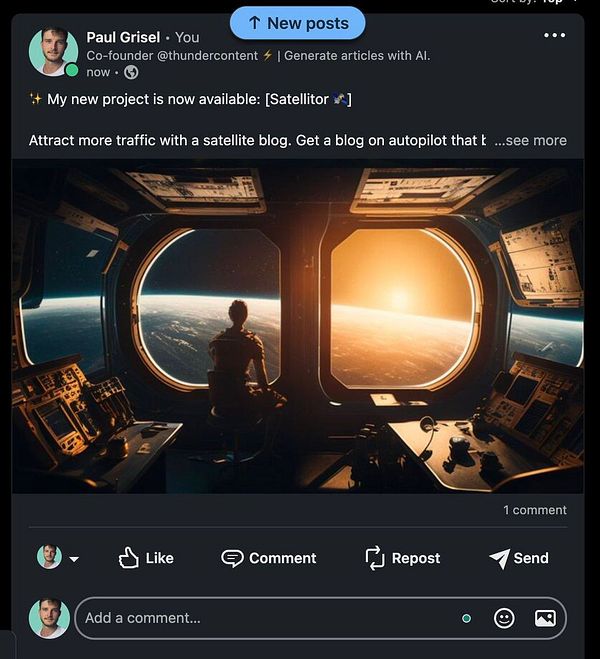This screenshot has height=659, width=600.
Task: Open the three-dot post options menu
Action: coord(554,36)
